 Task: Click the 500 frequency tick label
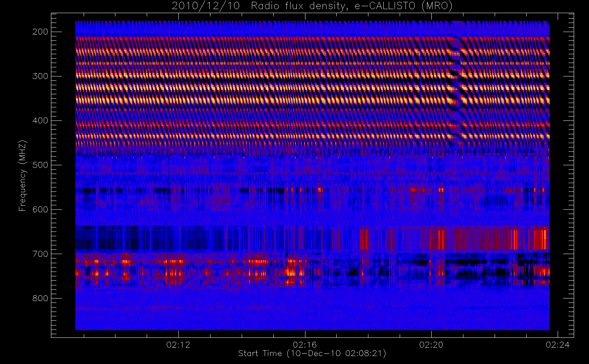(x=40, y=165)
